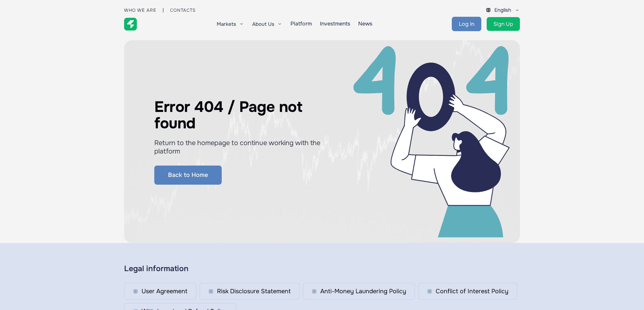Click the document icon on the Withdrawal Refund link

135,309
